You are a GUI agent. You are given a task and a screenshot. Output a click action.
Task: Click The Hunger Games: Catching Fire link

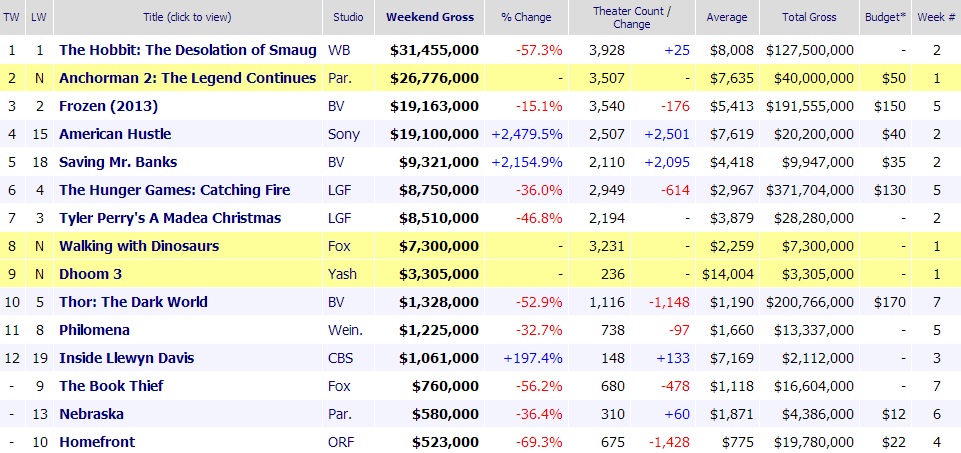pos(175,190)
